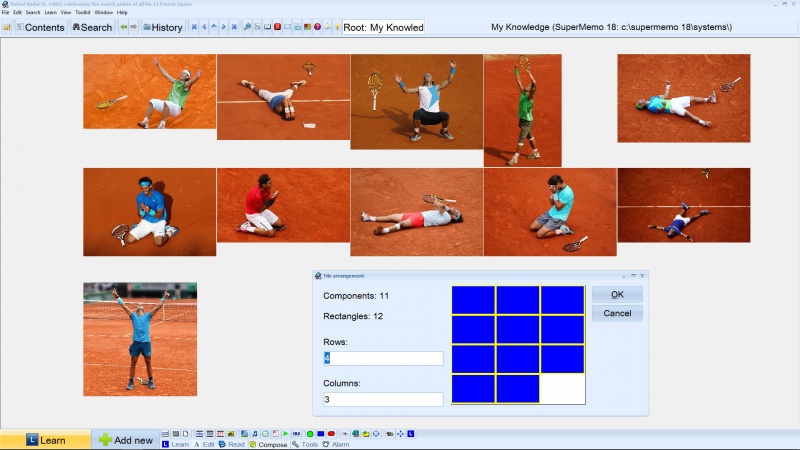
Task: Click the Learn button with blue L icon
Action: [45, 440]
